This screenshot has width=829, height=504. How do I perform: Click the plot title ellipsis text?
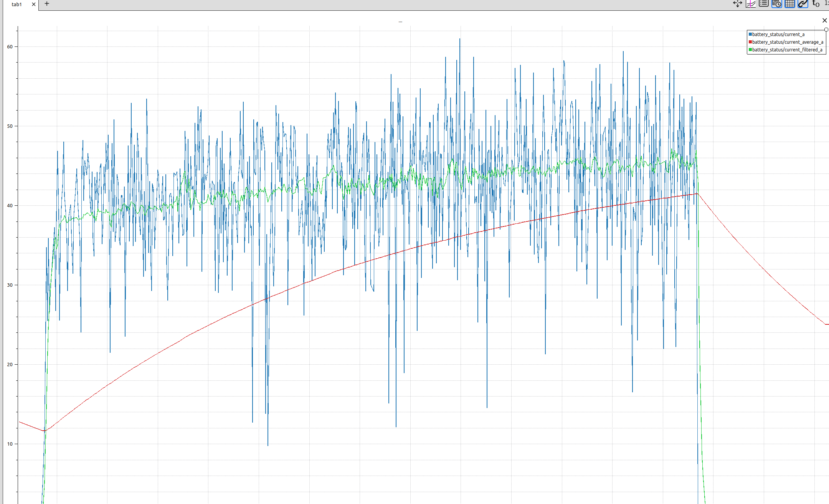coord(400,21)
